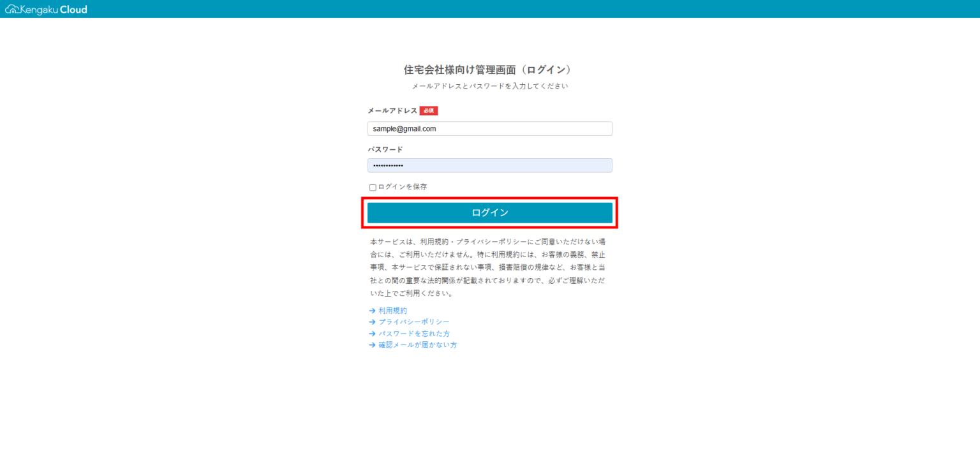Click the email address input showing sample@gmail.com

click(489, 128)
